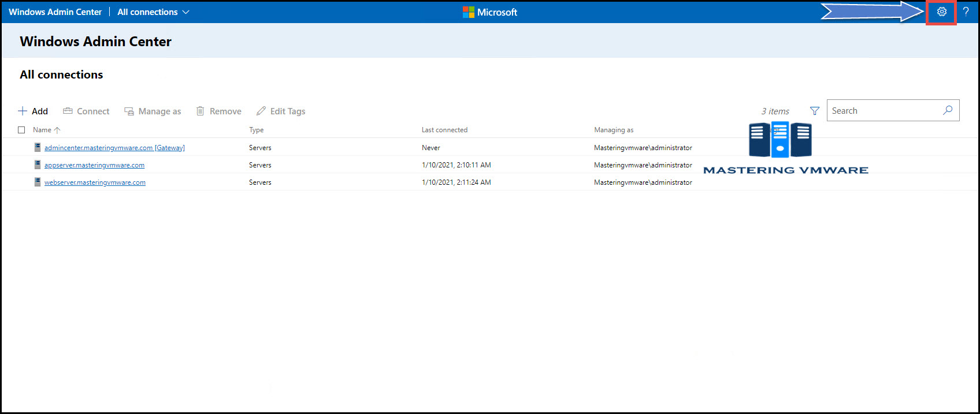Sort by the Managing as column header

[x=614, y=130]
